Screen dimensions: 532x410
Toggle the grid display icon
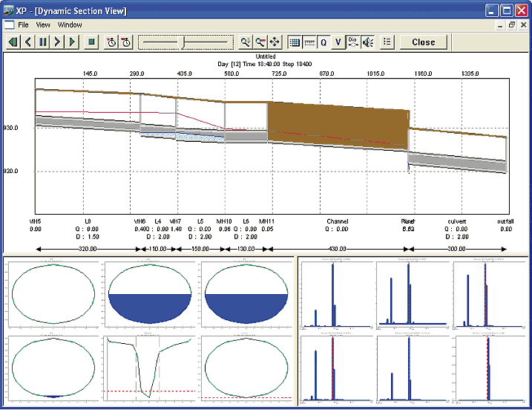pos(294,42)
